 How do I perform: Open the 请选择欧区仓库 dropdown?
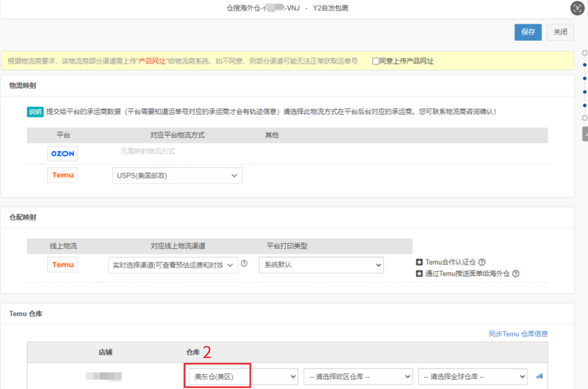(x=358, y=377)
